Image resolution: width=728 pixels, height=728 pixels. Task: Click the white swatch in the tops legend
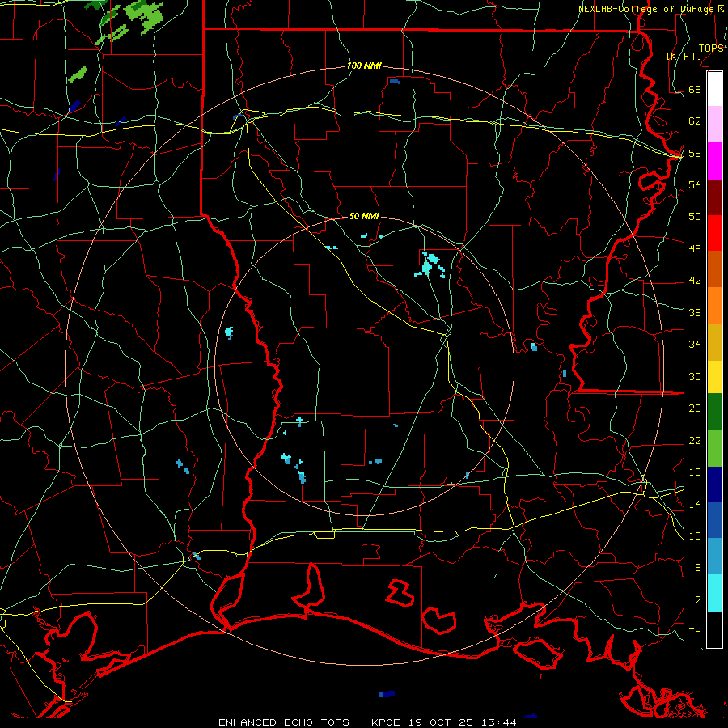714,89
